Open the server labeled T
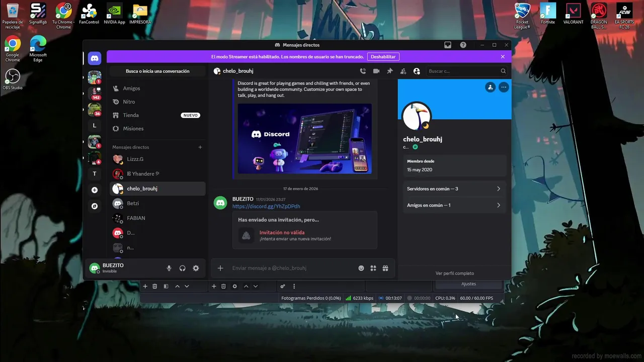Viewport: 644px width, 362px height. tap(95, 174)
